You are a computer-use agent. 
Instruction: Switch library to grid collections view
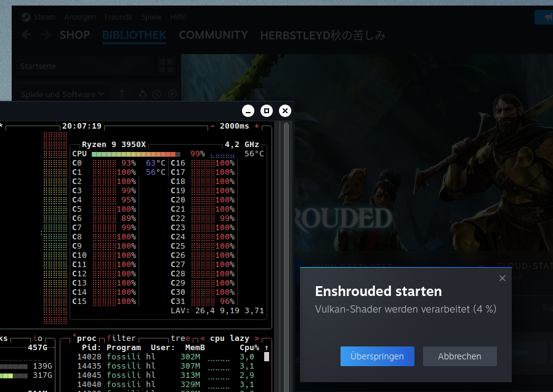166,66
